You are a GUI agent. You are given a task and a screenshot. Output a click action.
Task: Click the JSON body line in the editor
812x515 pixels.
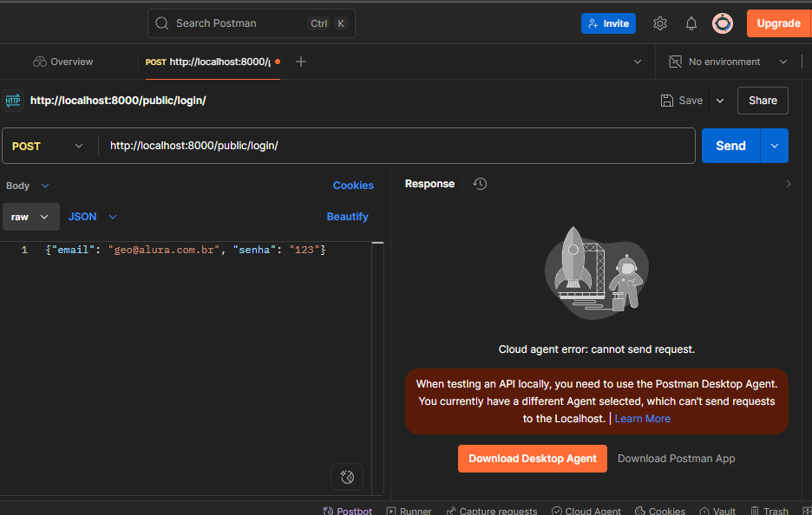pyautogui.click(x=186, y=250)
